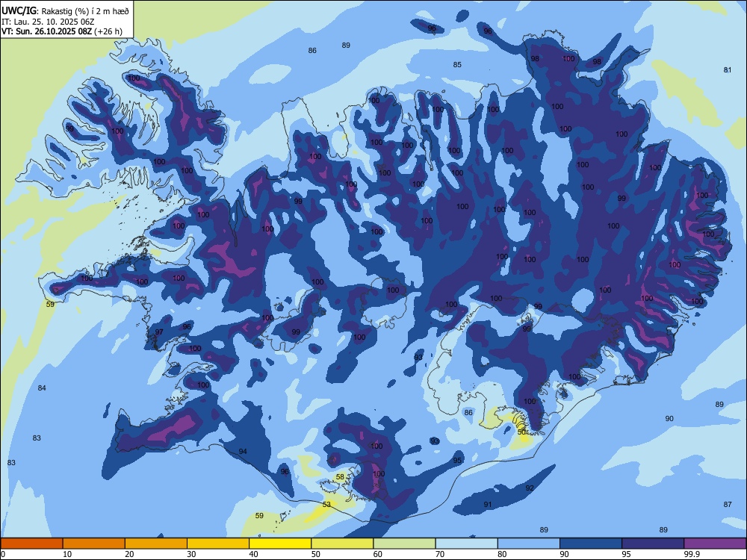Pick the 60–70 light green legend swatch
This screenshot has width=747, height=560.
(404, 544)
